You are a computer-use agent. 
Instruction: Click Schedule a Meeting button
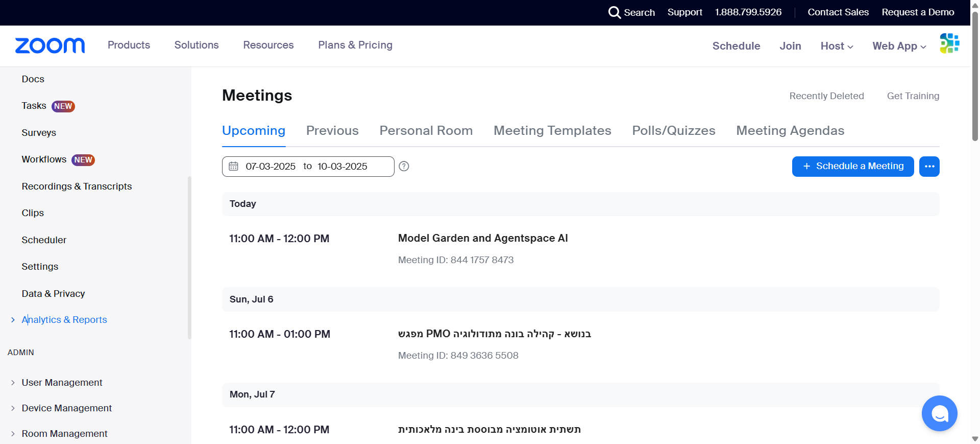pos(853,167)
